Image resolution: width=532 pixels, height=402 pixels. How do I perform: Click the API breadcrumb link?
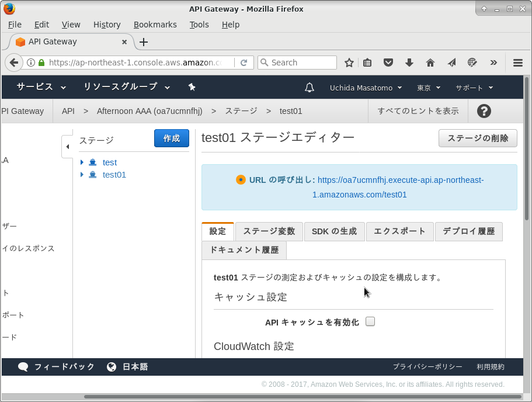coord(68,111)
